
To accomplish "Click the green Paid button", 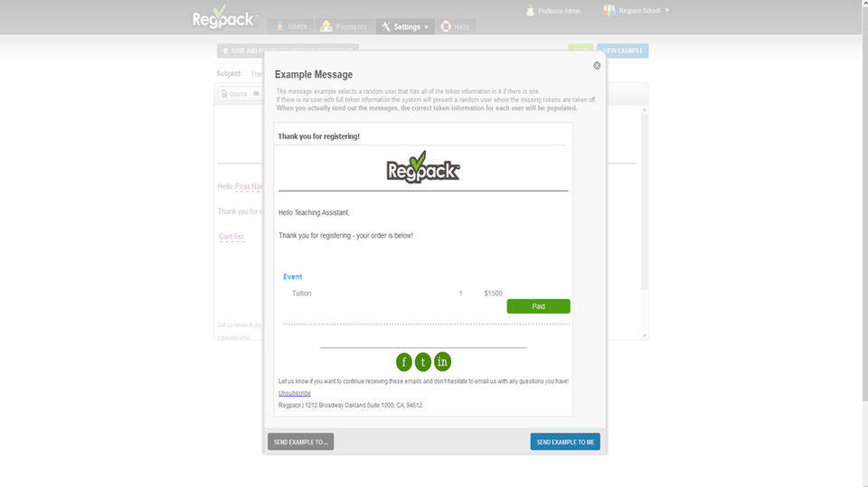I will click(x=539, y=306).
